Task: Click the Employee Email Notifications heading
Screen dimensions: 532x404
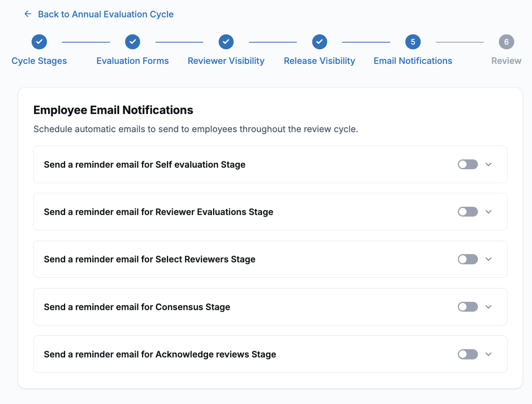Action: click(x=113, y=110)
